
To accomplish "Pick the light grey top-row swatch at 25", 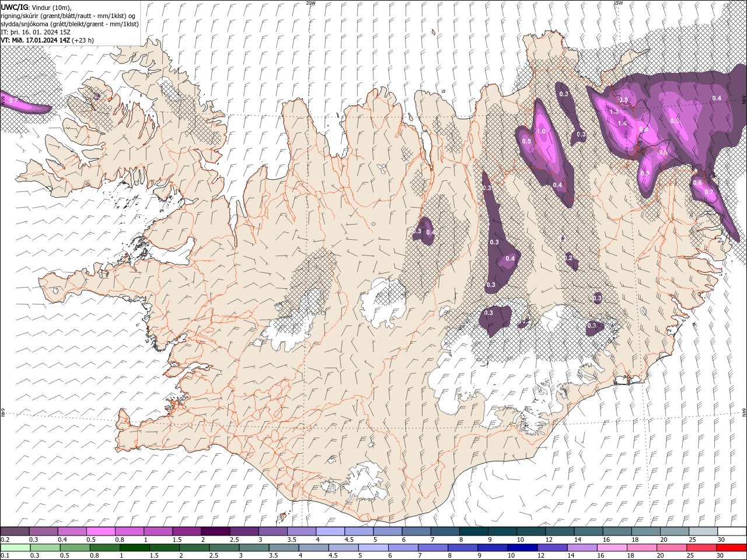I will click(x=703, y=531).
